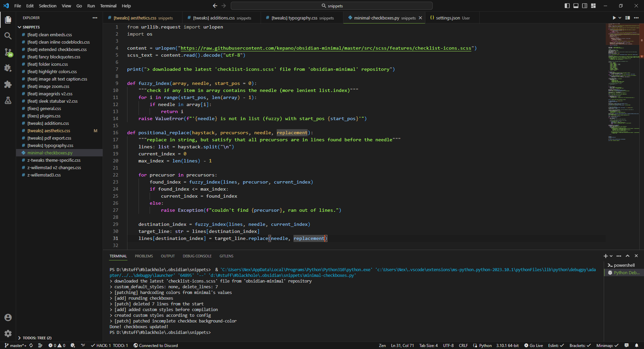
Task: Switch to DEBUG CONSOLE panel tab
Action: 197,256
